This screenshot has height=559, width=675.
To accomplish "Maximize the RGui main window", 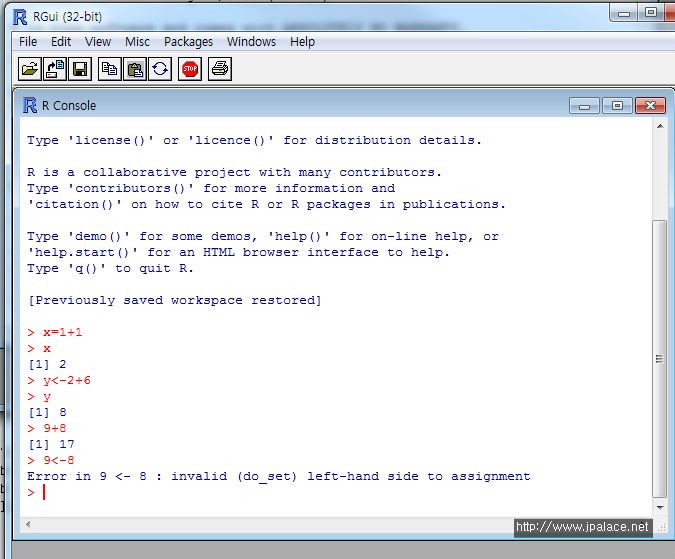I will point(650,13).
